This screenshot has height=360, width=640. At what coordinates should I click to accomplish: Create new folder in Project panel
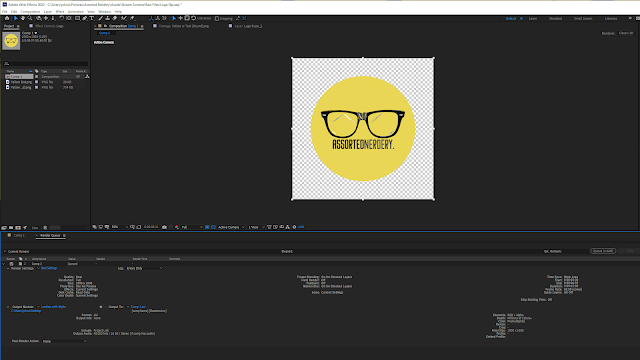tap(11, 228)
